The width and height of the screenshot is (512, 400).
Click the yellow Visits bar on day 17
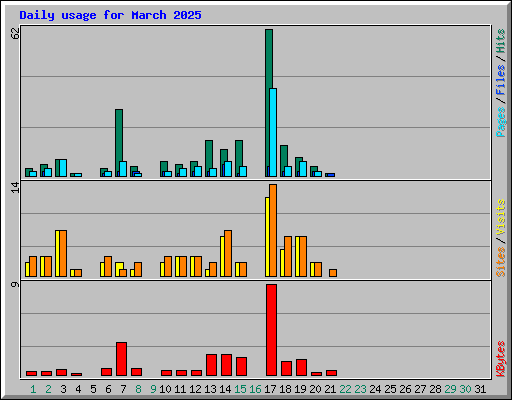click(267, 237)
